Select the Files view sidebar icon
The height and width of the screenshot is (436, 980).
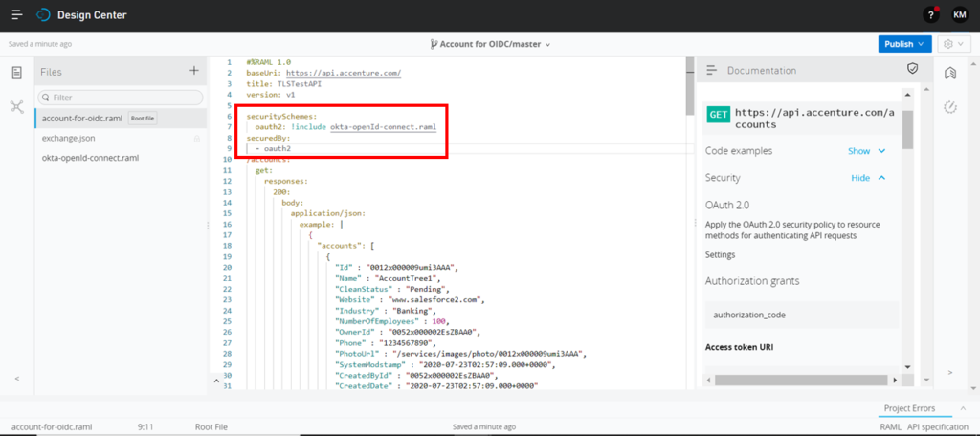pos(16,74)
